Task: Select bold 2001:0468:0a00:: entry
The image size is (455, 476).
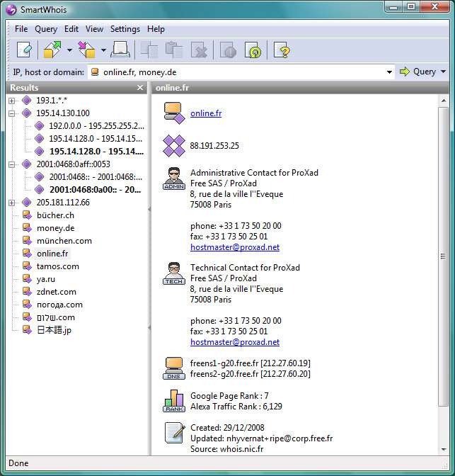Action: point(96,190)
